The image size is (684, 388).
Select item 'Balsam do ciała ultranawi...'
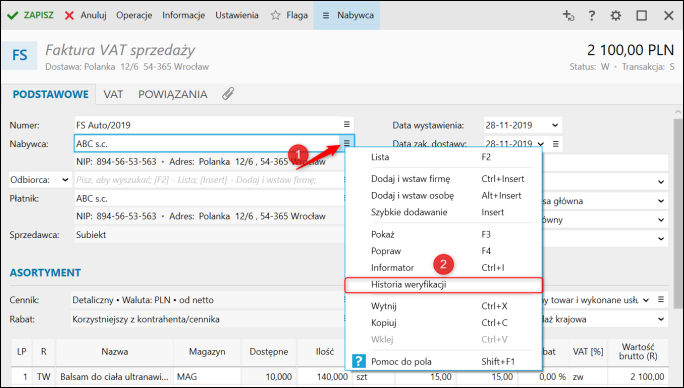pos(115,377)
